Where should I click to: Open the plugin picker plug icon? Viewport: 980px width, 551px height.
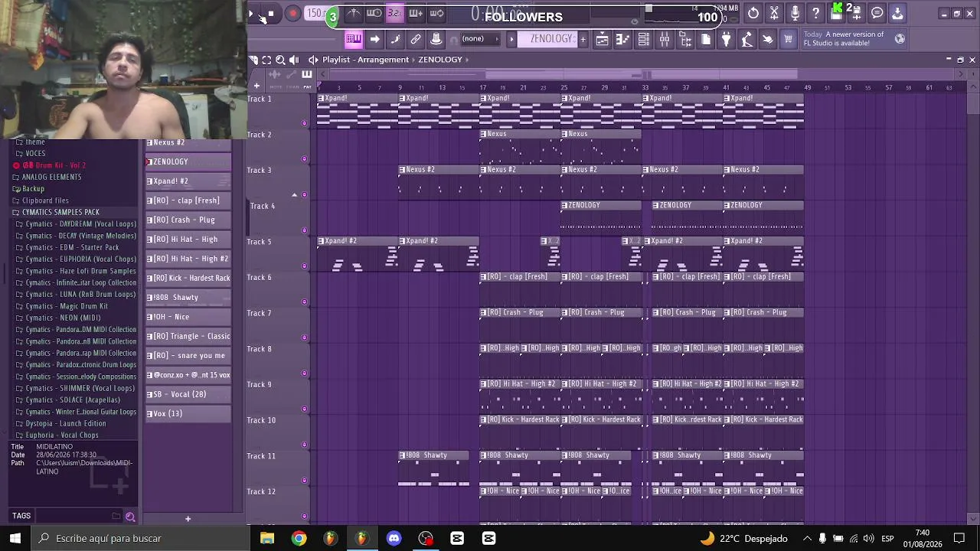click(x=727, y=40)
